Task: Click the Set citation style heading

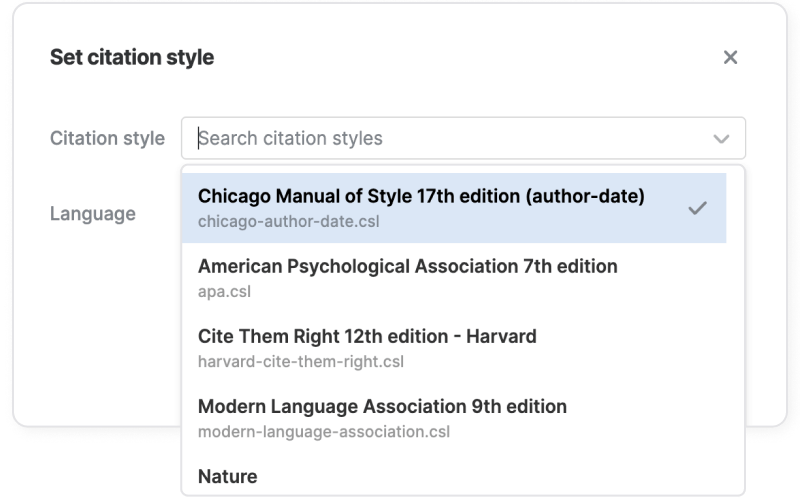Action: click(132, 57)
